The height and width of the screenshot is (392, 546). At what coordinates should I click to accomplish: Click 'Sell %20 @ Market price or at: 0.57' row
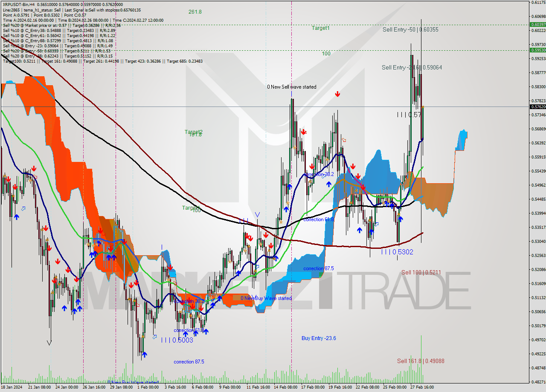62,25
